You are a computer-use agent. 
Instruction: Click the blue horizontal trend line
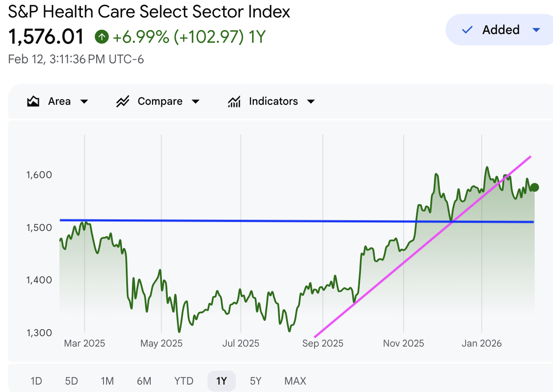pos(262,221)
